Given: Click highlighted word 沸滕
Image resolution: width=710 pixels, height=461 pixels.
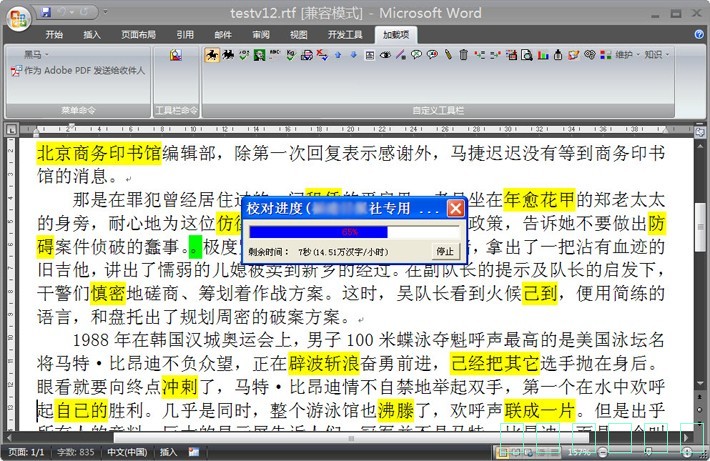Looking at the screenshot, I should coord(395,410).
